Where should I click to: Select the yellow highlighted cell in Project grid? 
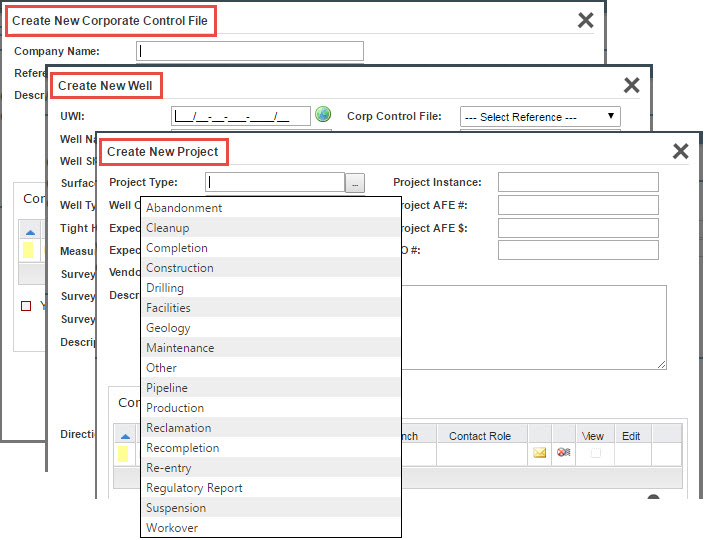point(123,453)
